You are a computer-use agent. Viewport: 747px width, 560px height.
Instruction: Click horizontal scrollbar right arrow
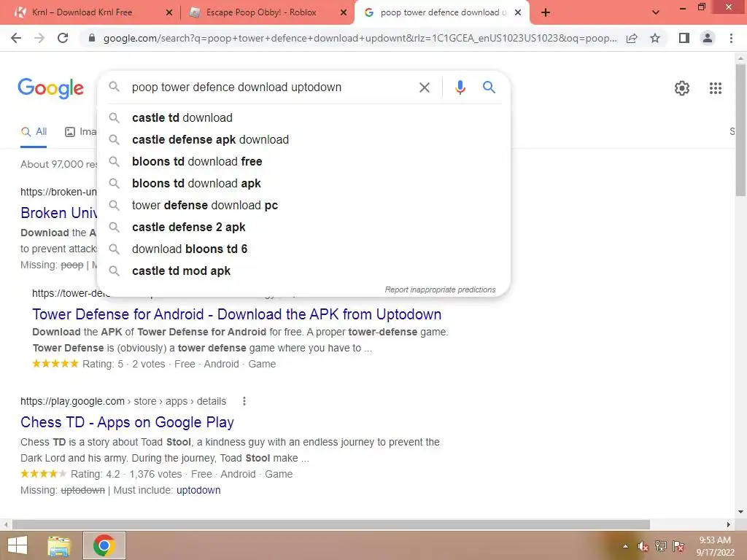click(x=729, y=524)
